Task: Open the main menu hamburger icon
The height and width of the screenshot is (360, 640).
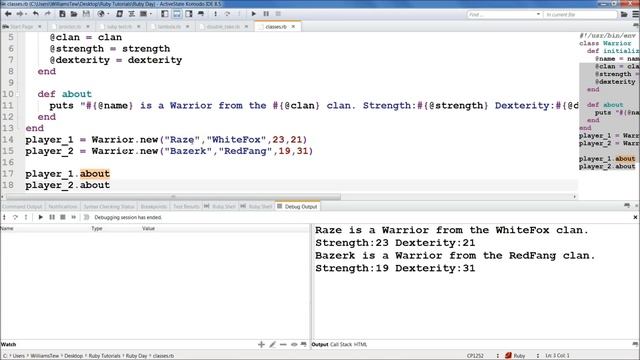Action: pos(636,14)
